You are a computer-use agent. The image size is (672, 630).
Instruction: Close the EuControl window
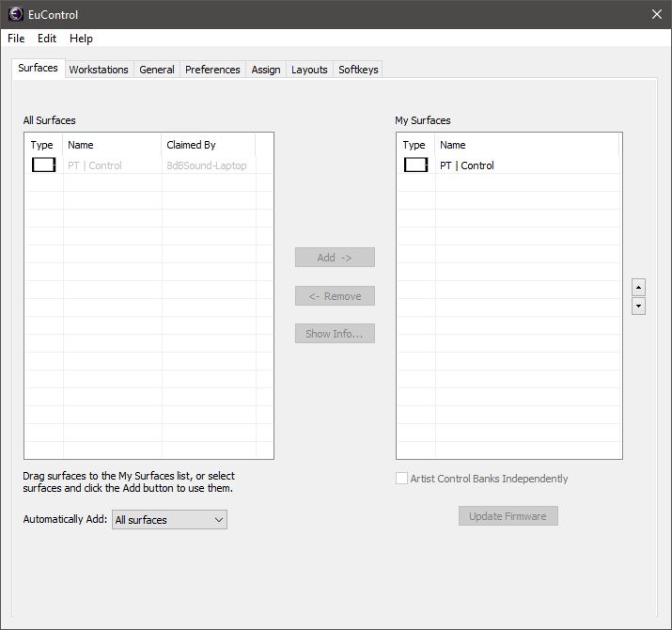657,14
